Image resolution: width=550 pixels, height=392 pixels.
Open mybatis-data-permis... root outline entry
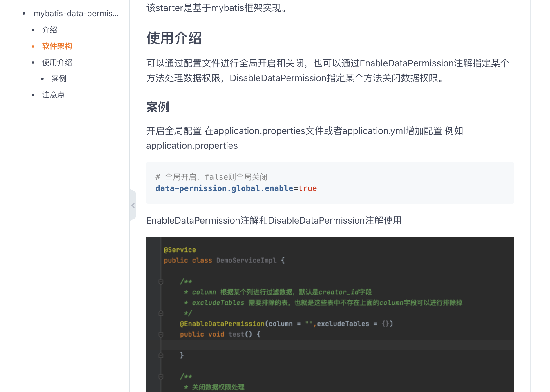click(x=76, y=14)
